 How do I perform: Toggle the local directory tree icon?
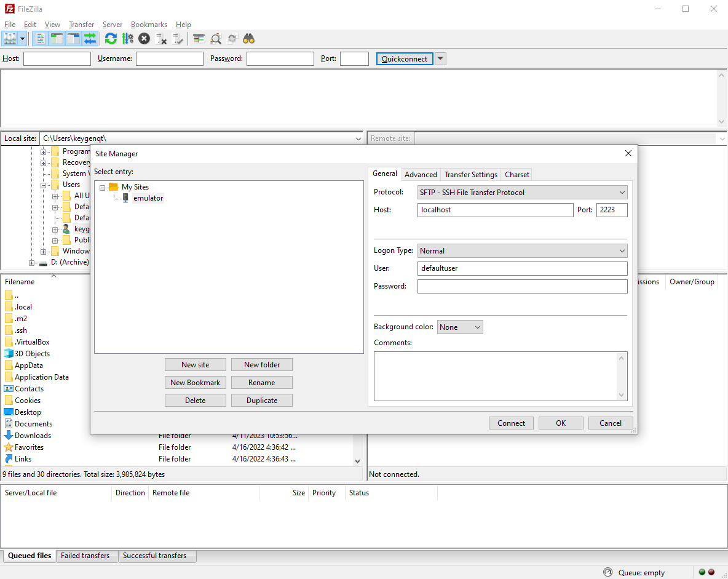click(57, 39)
